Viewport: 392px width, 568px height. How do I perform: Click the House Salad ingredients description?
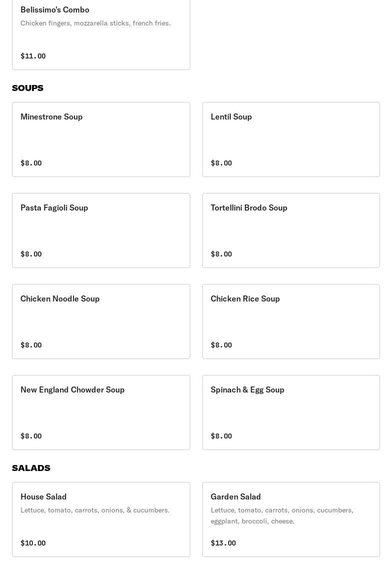[x=95, y=510]
